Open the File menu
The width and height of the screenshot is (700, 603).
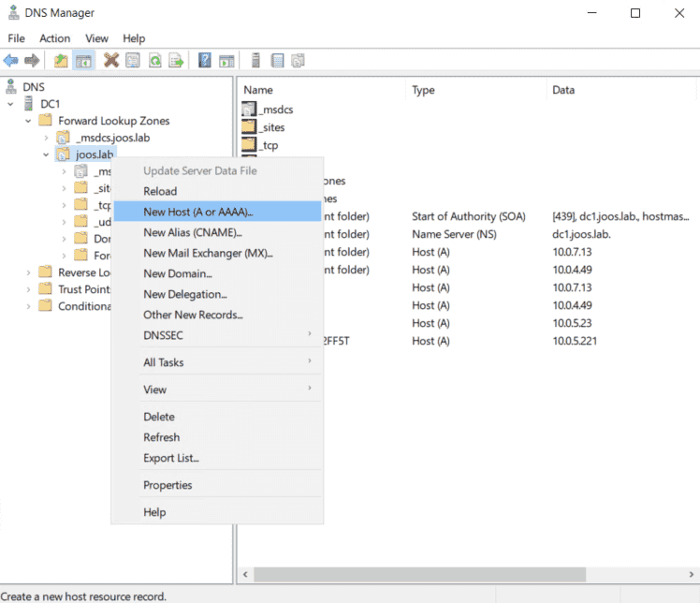click(x=17, y=38)
